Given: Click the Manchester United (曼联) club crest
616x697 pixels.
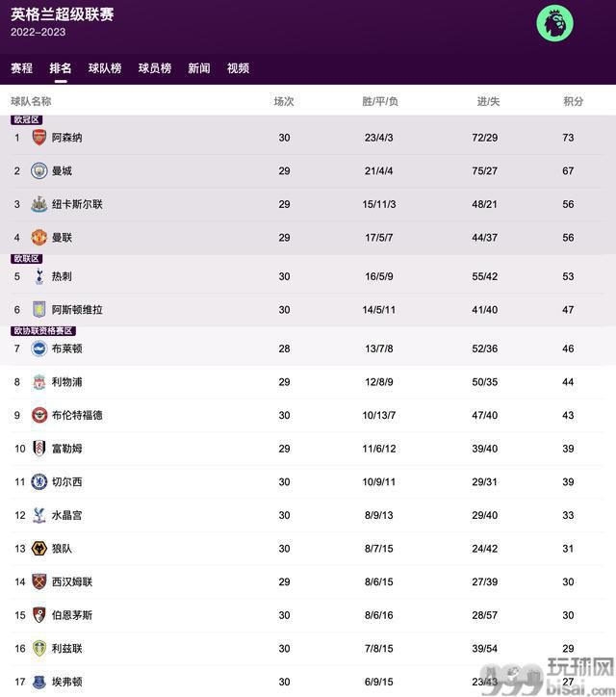Looking at the screenshot, I should pos(39,238).
